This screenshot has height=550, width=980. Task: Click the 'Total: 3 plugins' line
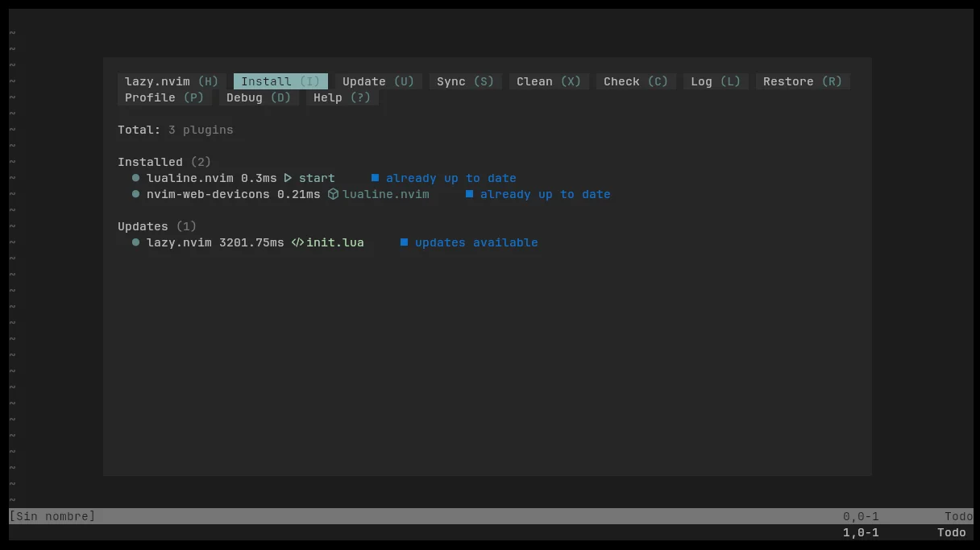[x=176, y=130]
